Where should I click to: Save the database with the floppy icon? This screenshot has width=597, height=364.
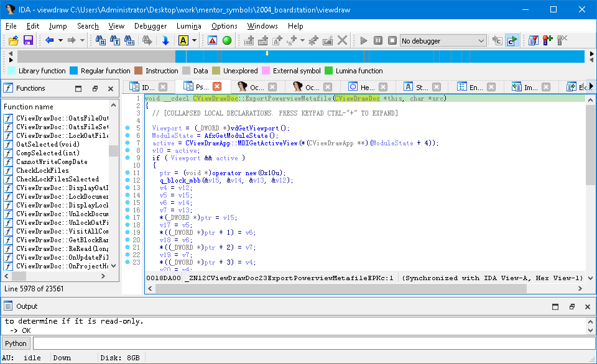point(28,40)
